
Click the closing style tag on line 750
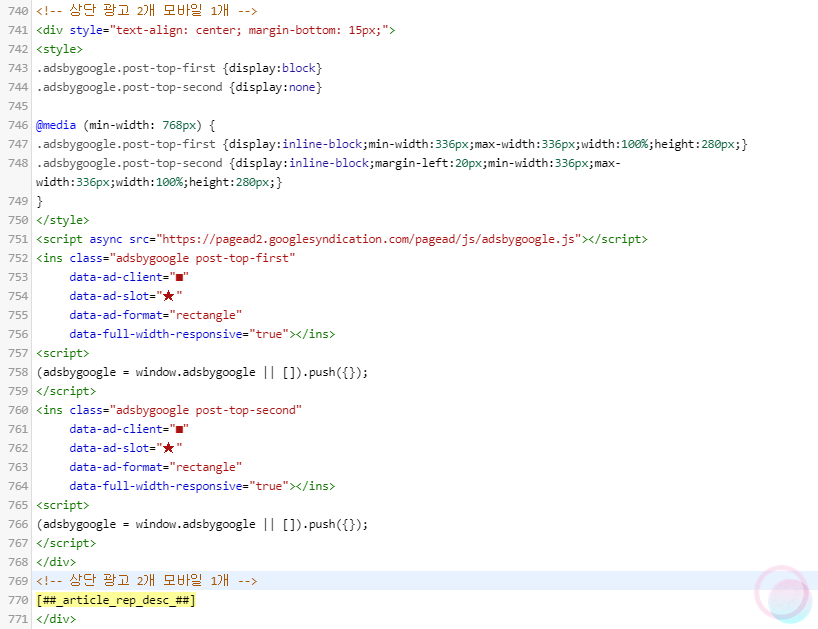point(63,220)
